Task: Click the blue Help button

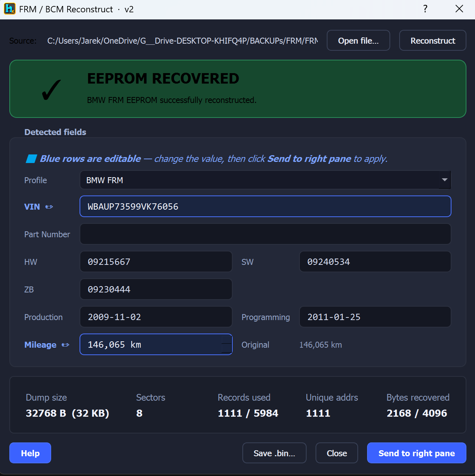Action: pos(30,453)
